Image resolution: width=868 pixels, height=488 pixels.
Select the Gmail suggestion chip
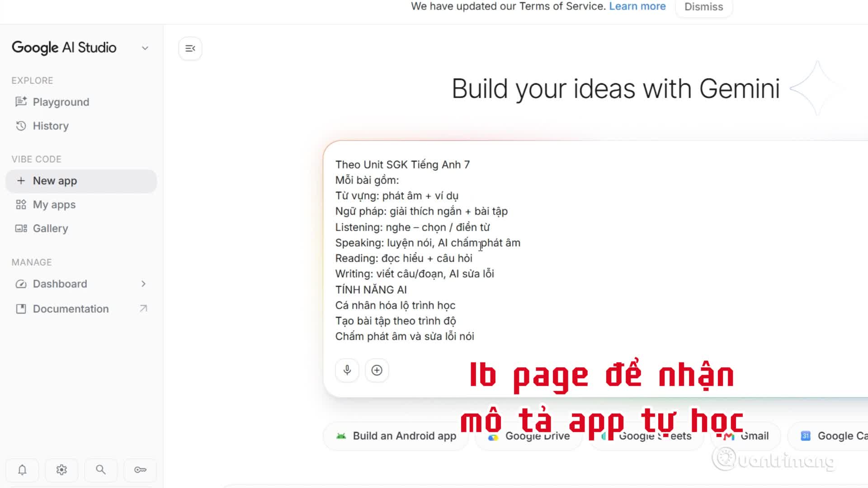click(746, 436)
